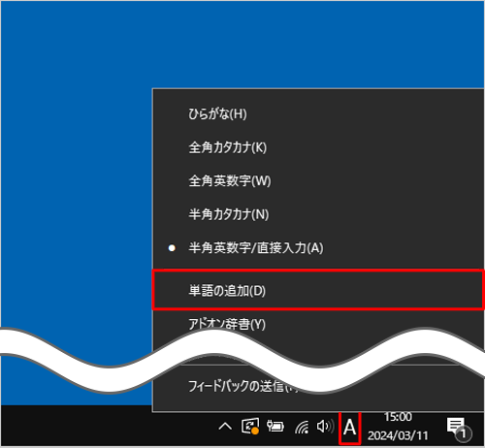This screenshot has width=485, height=448.
Task: Click the IME 'A' indicator in taskbar
Action: point(349,428)
